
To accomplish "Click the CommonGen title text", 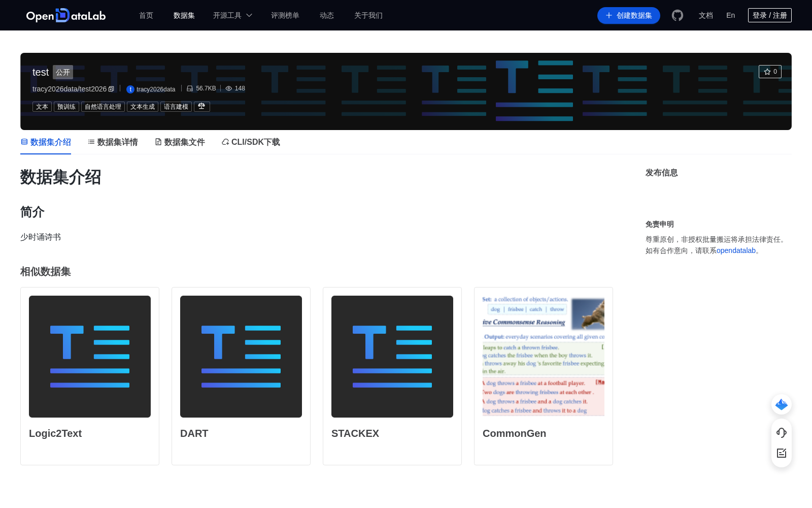I will (x=515, y=433).
